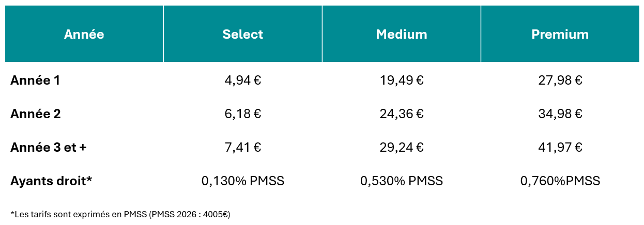The width and height of the screenshot is (644, 225).
Task: Select the 34,98 € price cell
Action: click(x=560, y=114)
